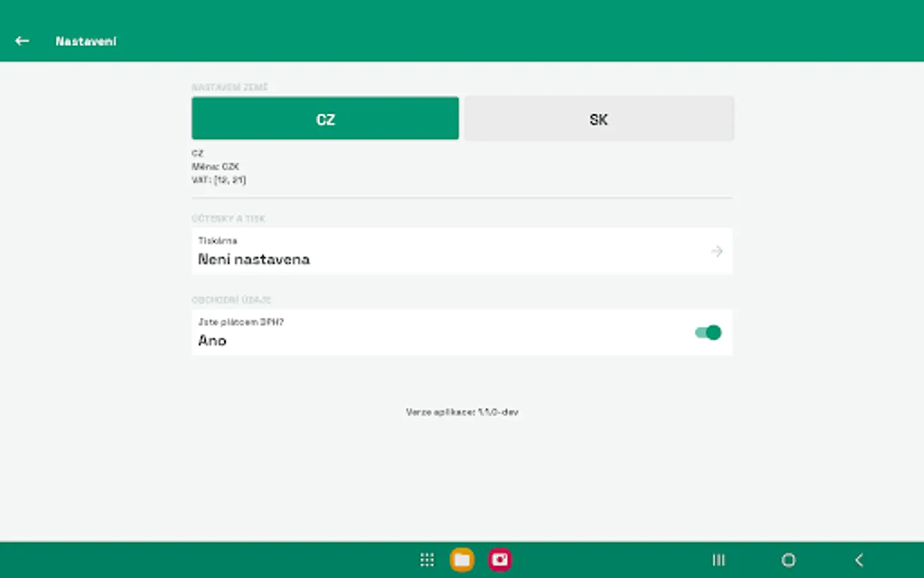Click the app version text 'Verze aplikace'
This screenshot has width=924, height=578.
point(462,412)
